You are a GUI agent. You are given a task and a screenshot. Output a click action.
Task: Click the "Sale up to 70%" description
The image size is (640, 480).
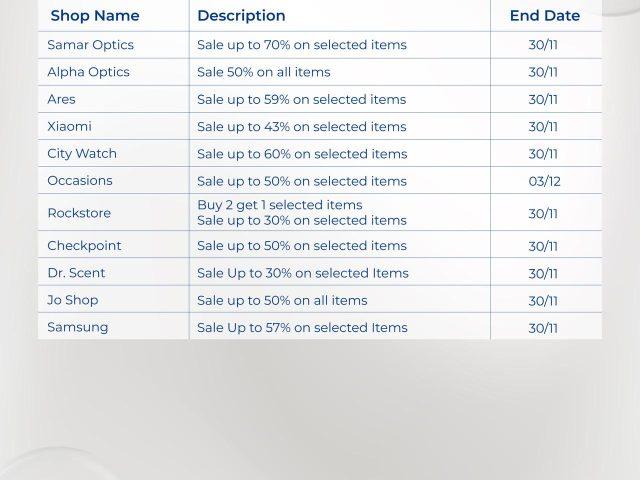click(301, 45)
